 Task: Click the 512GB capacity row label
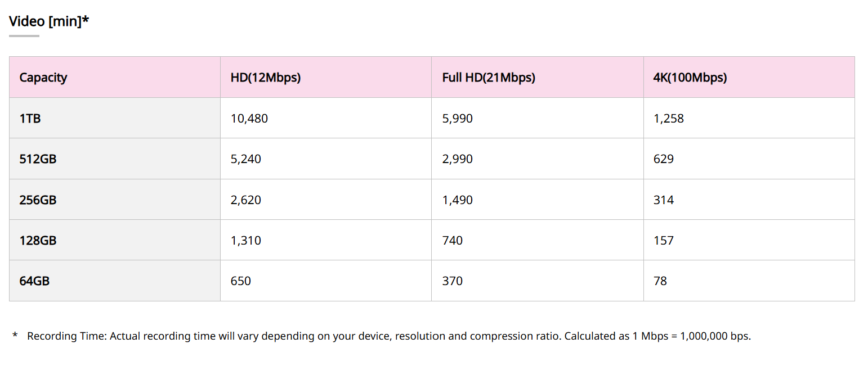pos(38,159)
